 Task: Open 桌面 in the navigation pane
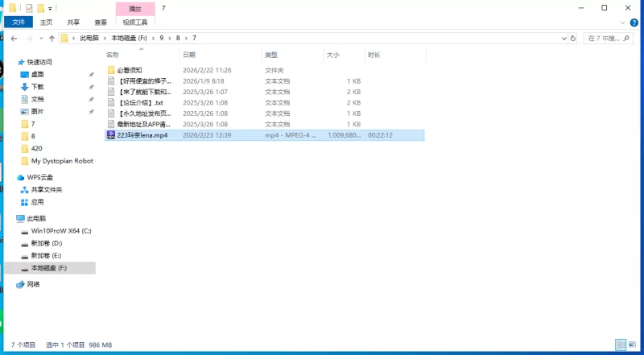(37, 74)
